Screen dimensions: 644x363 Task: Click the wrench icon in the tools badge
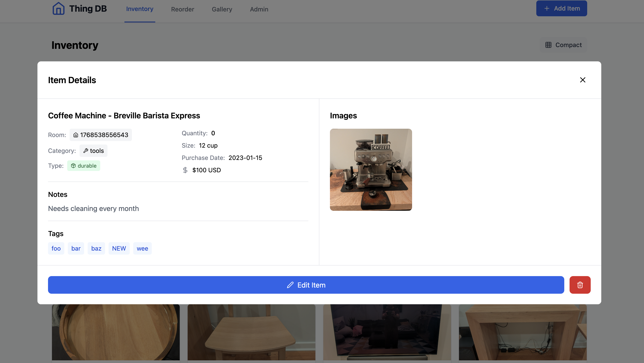(x=86, y=151)
